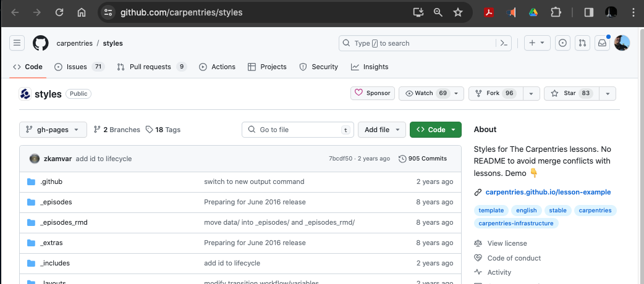Viewport: 644px width, 284px height.
Task: Click the user profile avatar
Action: point(622,43)
